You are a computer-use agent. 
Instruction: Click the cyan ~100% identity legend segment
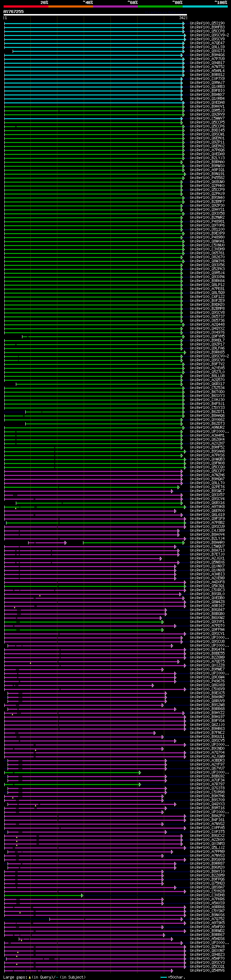tap(205, 6)
